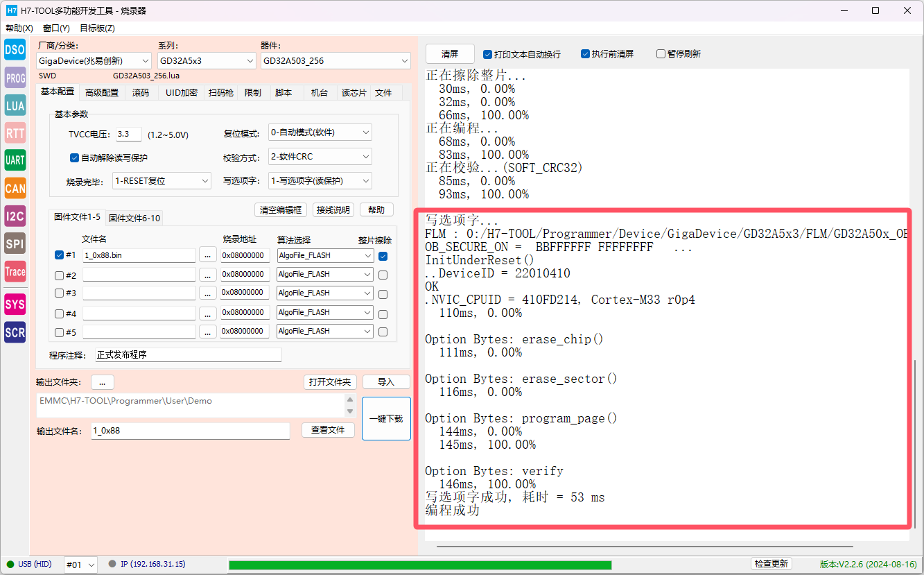
Task: Switch to the 高级配置 tab
Action: coord(102,92)
